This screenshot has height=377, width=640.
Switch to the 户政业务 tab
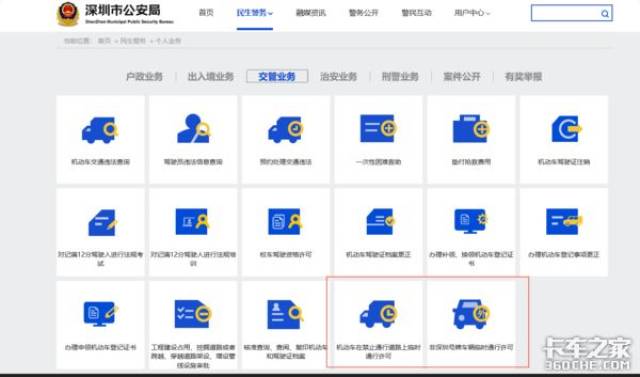(144, 76)
